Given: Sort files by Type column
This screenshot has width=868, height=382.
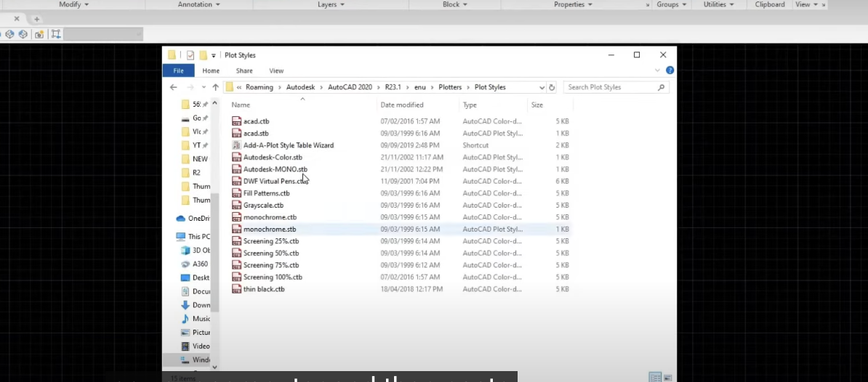Looking at the screenshot, I should coord(470,105).
